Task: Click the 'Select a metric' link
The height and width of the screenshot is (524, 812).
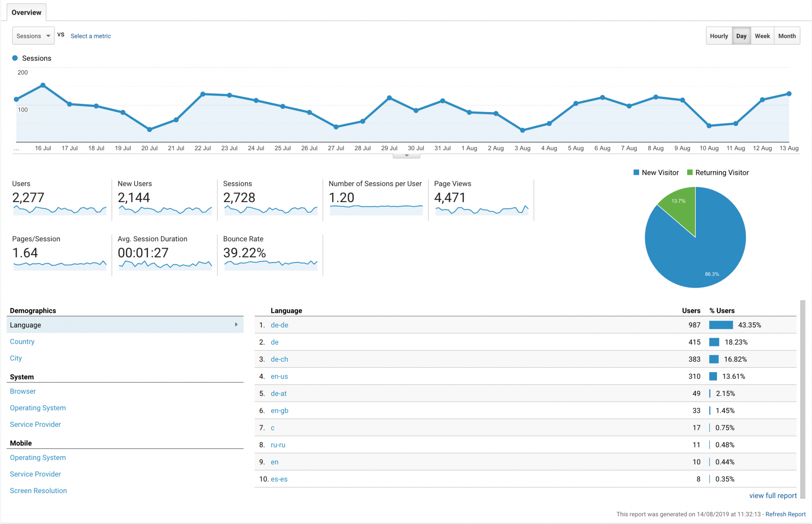Action: (x=90, y=36)
